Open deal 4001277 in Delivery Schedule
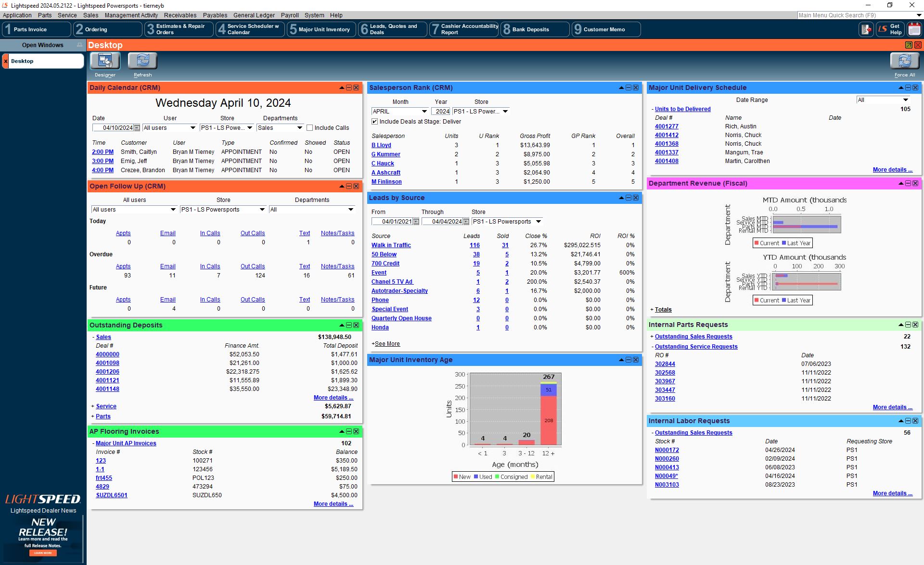 (x=667, y=126)
